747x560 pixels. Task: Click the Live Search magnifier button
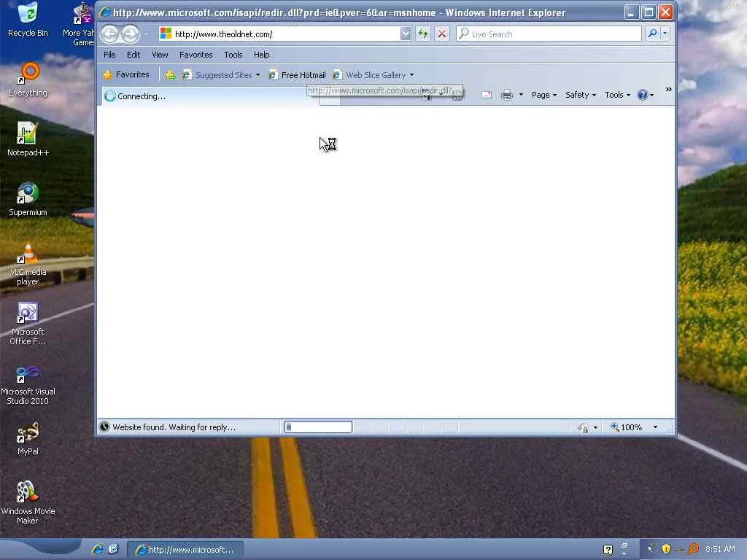pyautogui.click(x=652, y=34)
